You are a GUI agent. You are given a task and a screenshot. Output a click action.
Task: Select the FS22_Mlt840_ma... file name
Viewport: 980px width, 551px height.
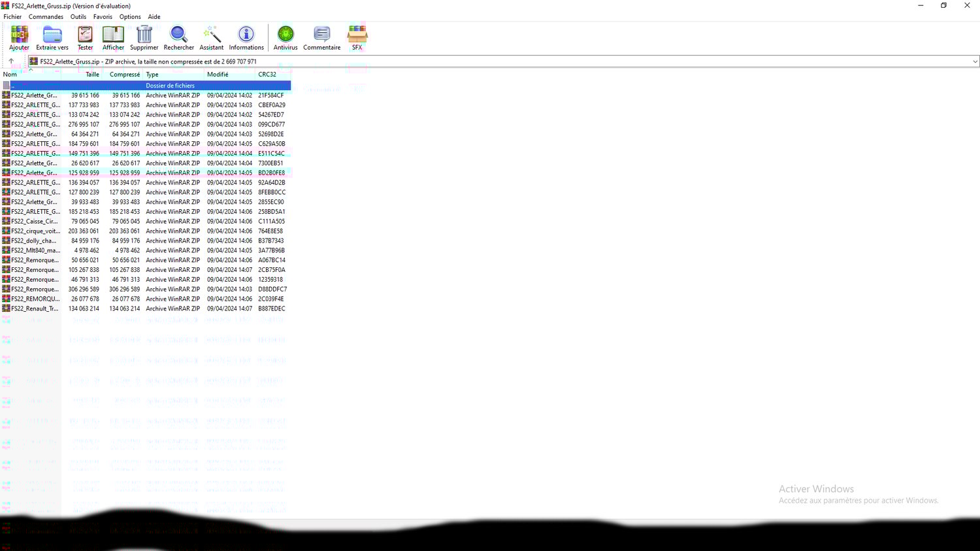coord(35,250)
